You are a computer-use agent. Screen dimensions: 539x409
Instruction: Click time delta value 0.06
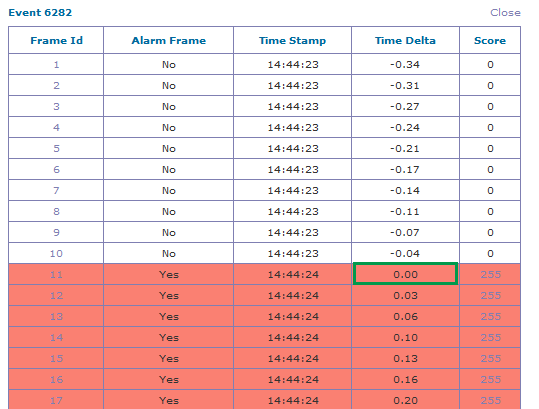(x=405, y=317)
